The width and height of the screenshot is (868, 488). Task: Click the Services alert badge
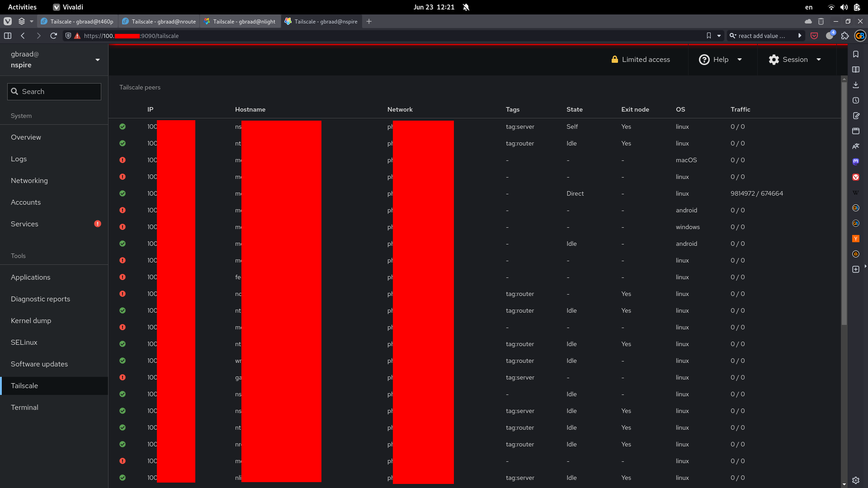[x=97, y=224]
